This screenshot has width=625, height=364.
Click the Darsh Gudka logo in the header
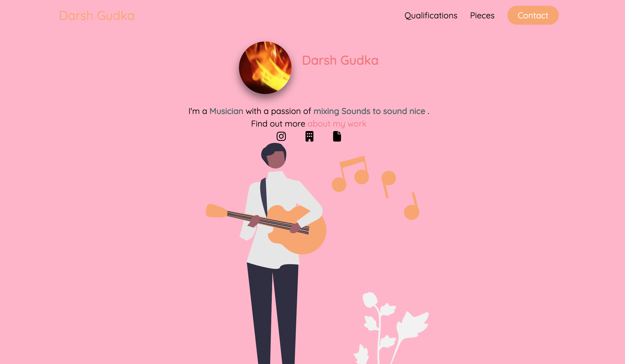pyautogui.click(x=97, y=15)
